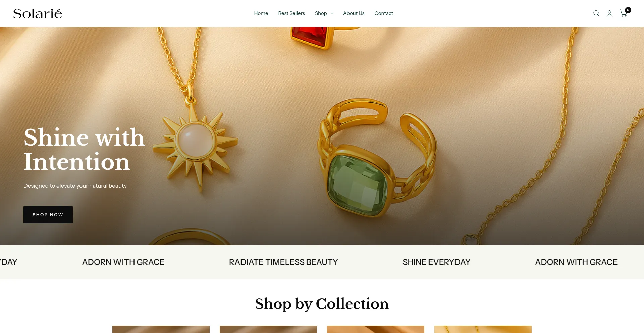
Task: Navigate to About Us
Action: (354, 13)
